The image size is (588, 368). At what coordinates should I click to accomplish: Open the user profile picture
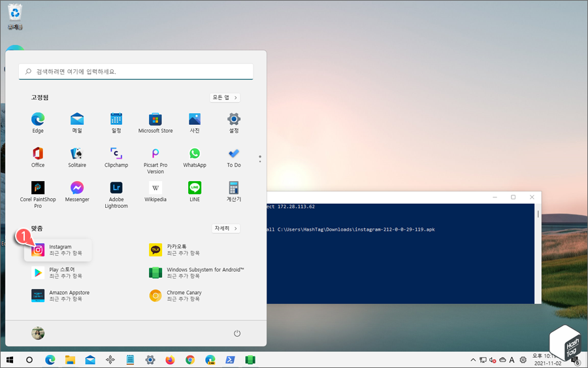pos(38,333)
